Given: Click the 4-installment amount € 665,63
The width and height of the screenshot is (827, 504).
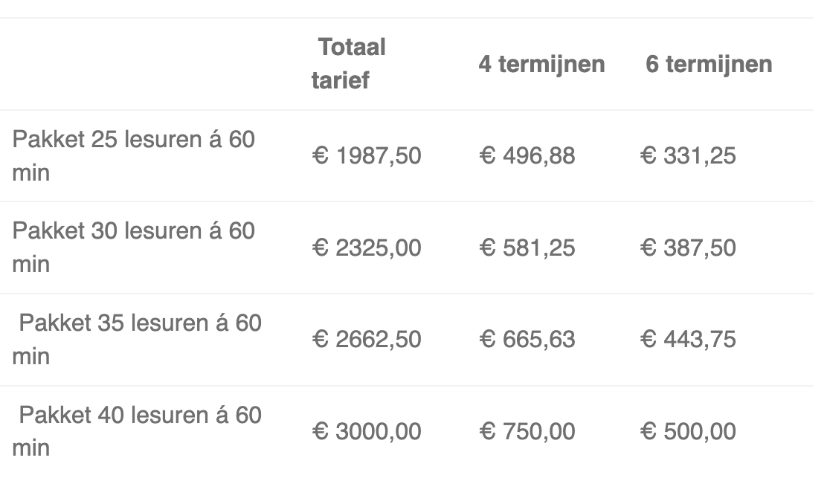Looking at the screenshot, I should click(527, 340).
